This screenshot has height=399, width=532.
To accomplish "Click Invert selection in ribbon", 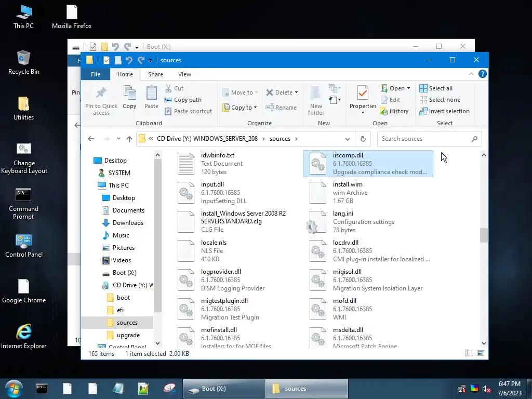I will (x=445, y=111).
